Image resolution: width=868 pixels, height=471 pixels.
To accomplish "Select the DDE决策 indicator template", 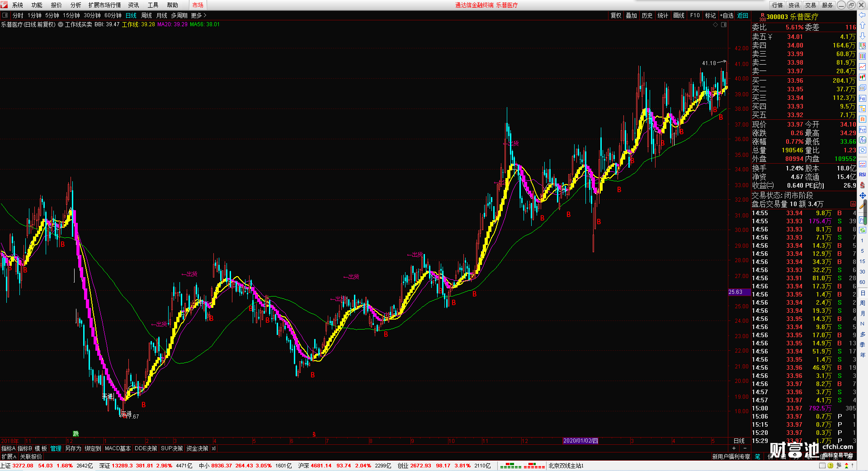I will click(146, 448).
